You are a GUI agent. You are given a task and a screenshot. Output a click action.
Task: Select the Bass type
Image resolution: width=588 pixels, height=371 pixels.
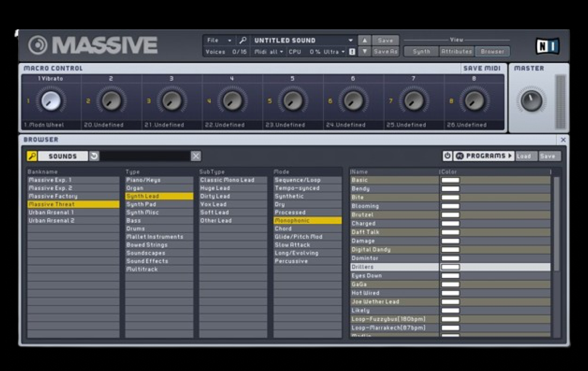click(x=159, y=220)
